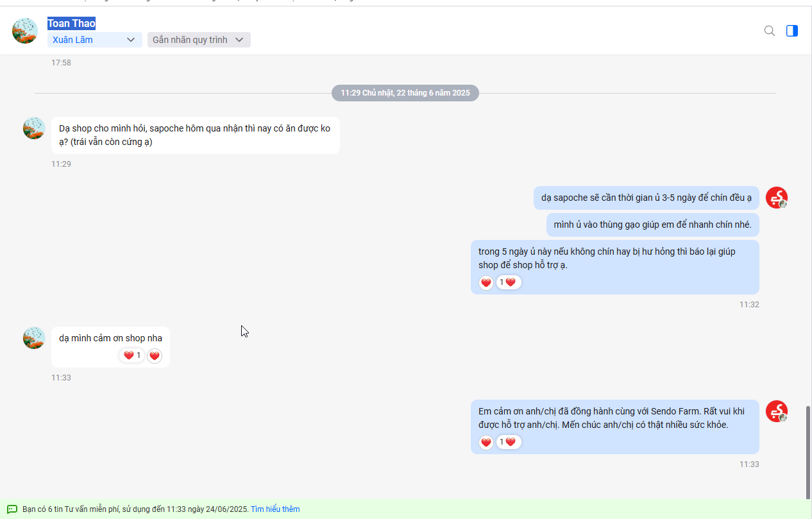The width and height of the screenshot is (812, 519).
Task: Click the 11:32 timestamp
Action: [x=749, y=305]
